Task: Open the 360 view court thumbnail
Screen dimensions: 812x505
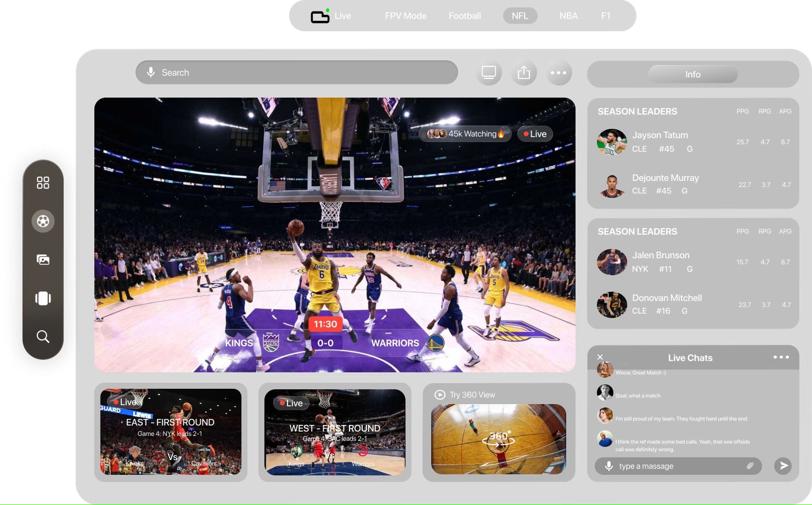Action: (x=499, y=439)
